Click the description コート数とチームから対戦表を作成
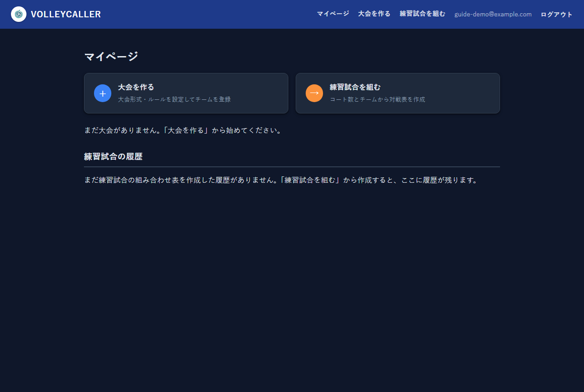 click(x=377, y=99)
